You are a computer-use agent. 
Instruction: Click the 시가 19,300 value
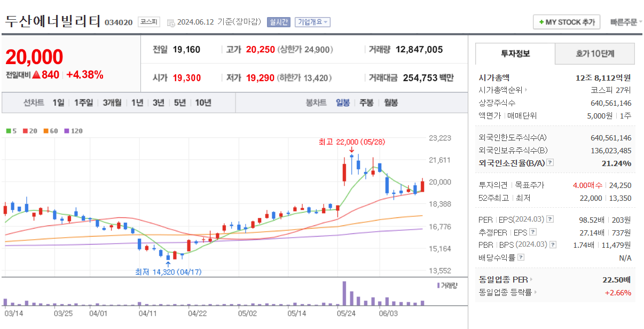pos(187,78)
